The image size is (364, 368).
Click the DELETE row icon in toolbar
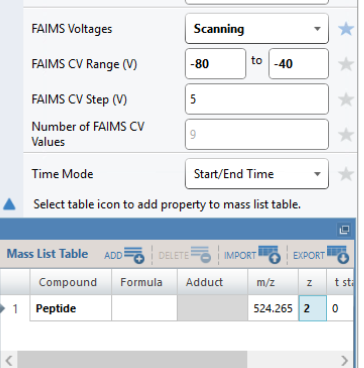201,255
